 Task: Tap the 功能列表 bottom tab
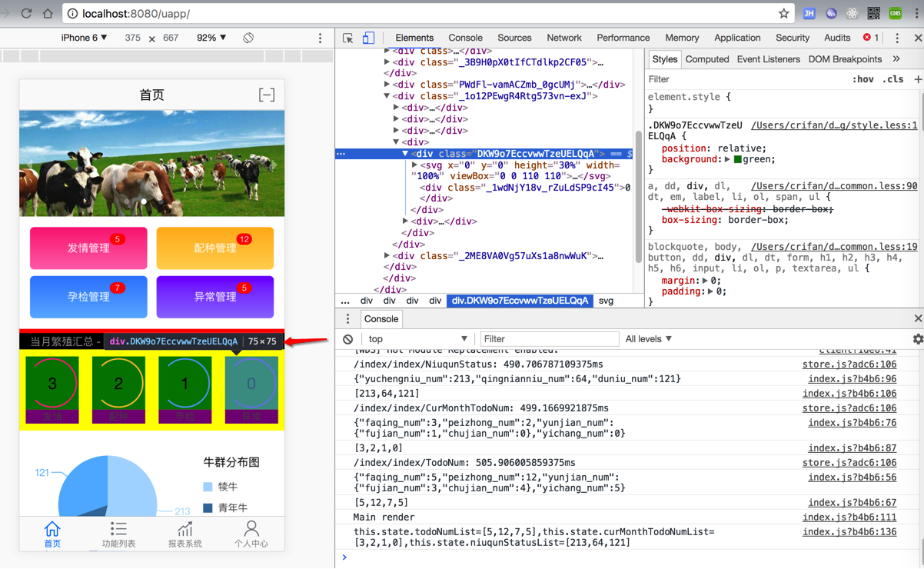tap(118, 534)
